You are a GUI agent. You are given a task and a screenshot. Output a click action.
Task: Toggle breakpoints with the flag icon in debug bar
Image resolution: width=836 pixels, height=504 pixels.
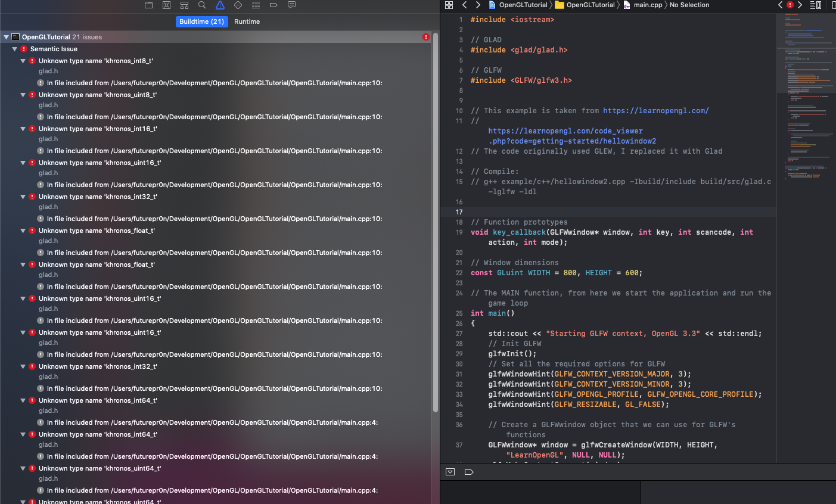click(469, 472)
